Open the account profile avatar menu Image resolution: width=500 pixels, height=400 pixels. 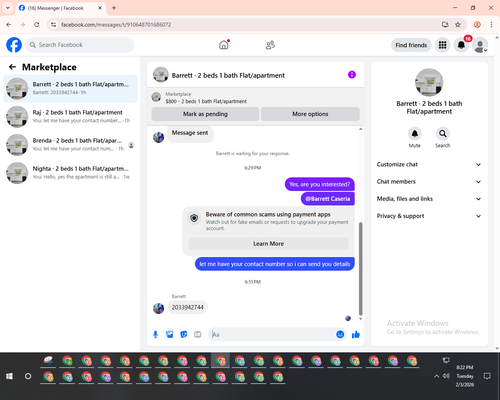tap(480, 46)
